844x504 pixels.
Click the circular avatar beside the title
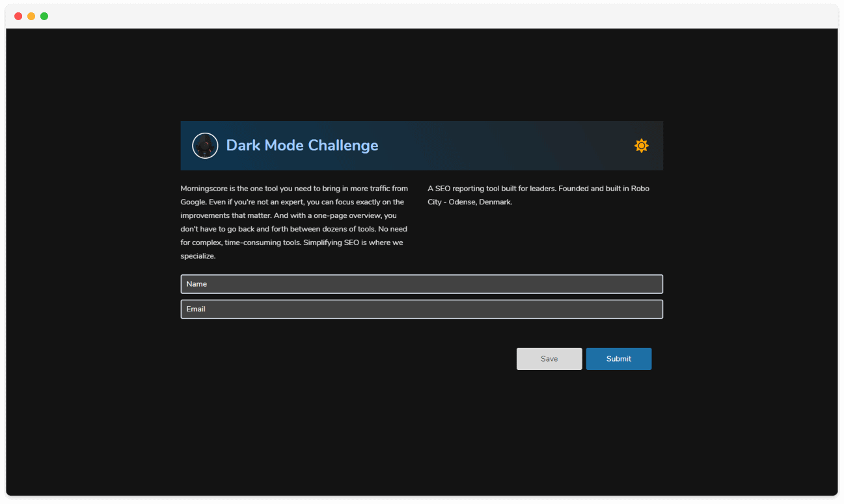click(x=205, y=146)
